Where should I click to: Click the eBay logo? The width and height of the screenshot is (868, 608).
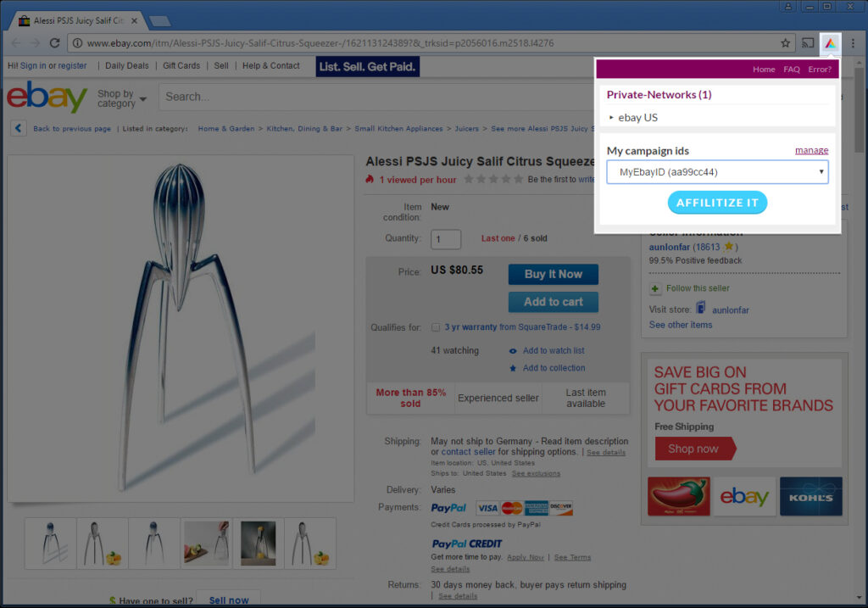[47, 97]
